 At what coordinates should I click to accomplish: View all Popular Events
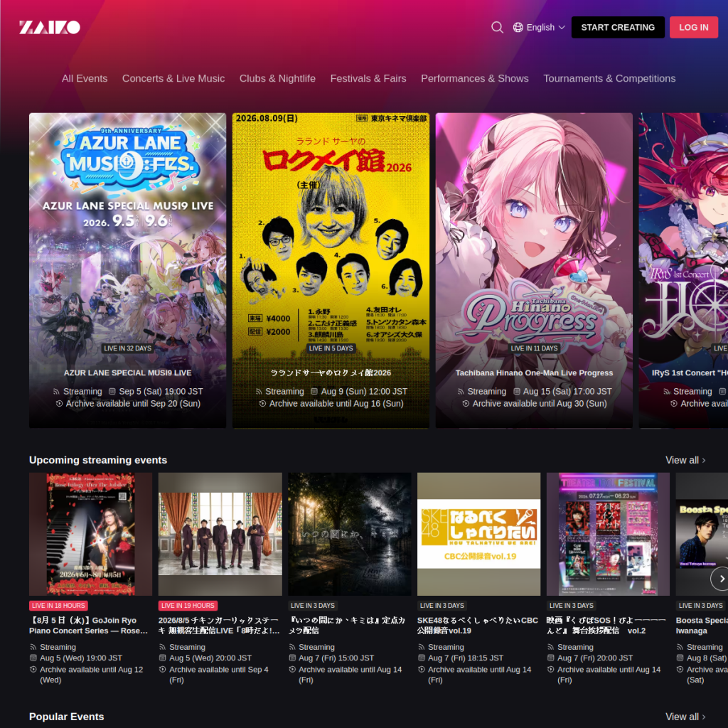pyautogui.click(x=685, y=717)
